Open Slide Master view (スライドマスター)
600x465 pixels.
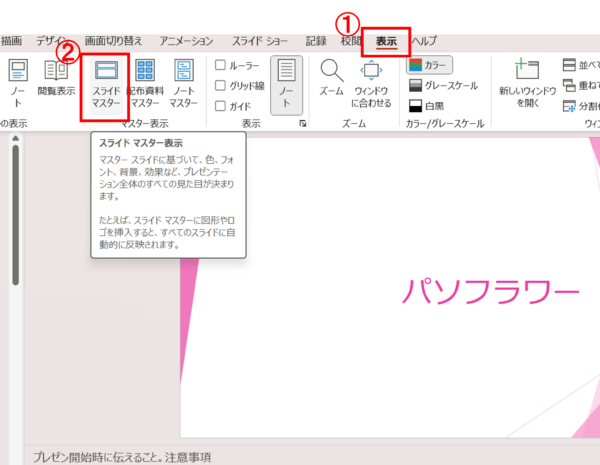(105, 85)
